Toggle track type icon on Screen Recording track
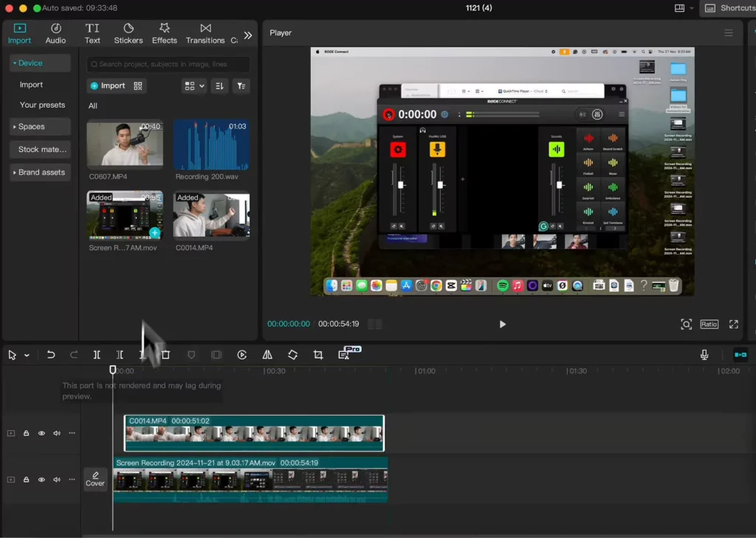 point(10,480)
